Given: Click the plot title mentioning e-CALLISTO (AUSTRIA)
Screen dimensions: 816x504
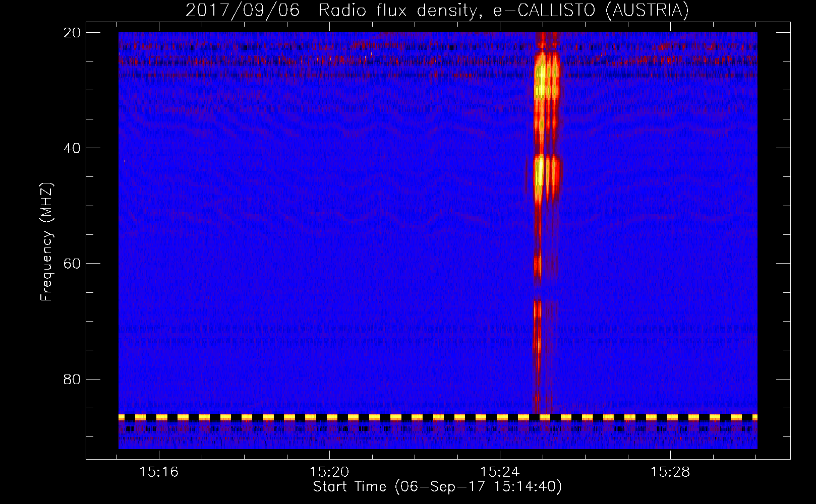Looking at the screenshot, I should click(x=437, y=10).
